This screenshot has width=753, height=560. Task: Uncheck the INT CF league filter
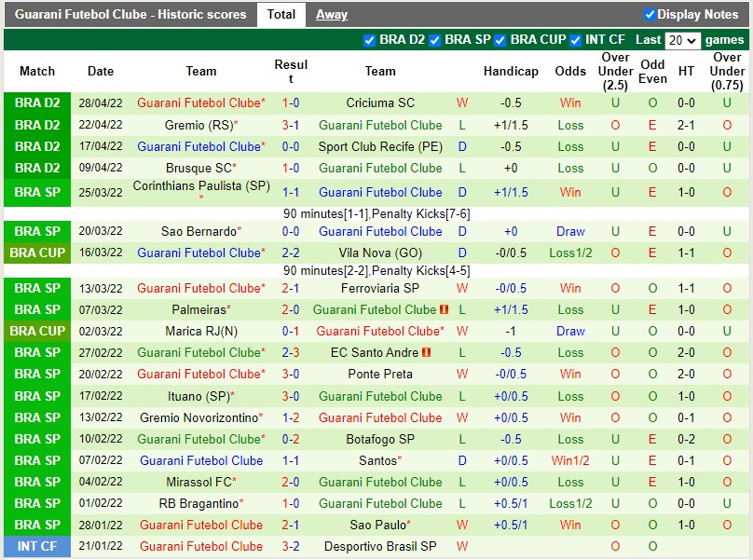575,40
